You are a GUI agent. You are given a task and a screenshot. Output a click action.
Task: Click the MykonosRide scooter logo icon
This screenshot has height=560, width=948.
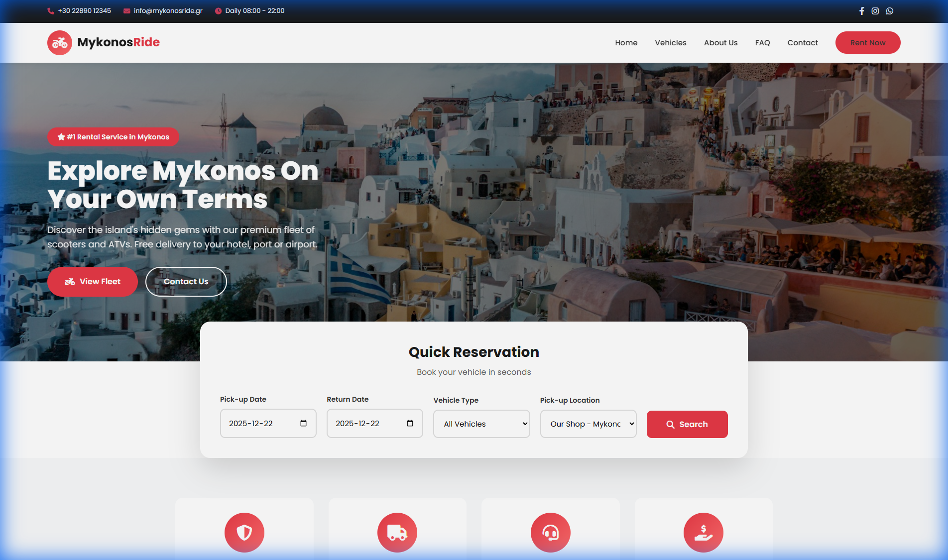(60, 43)
